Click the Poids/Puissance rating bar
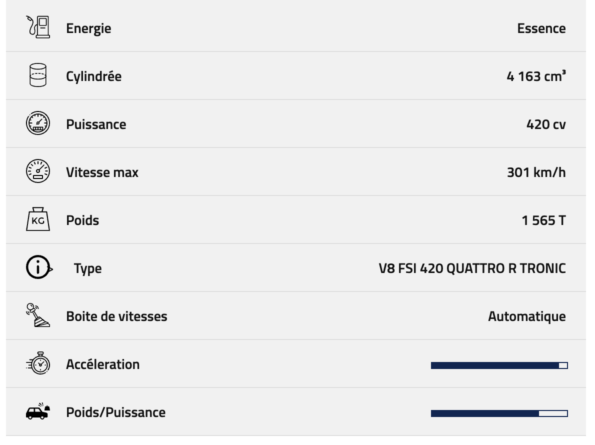Image resolution: width=595 pixels, height=445 pixels. 499,414
